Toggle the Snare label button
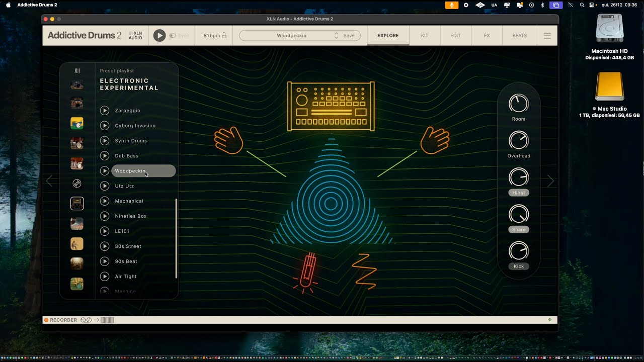The width and height of the screenshot is (644, 362). point(519,230)
